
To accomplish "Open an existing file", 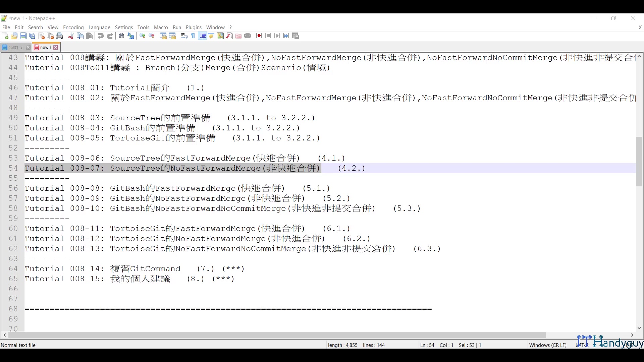I will coord(14,36).
